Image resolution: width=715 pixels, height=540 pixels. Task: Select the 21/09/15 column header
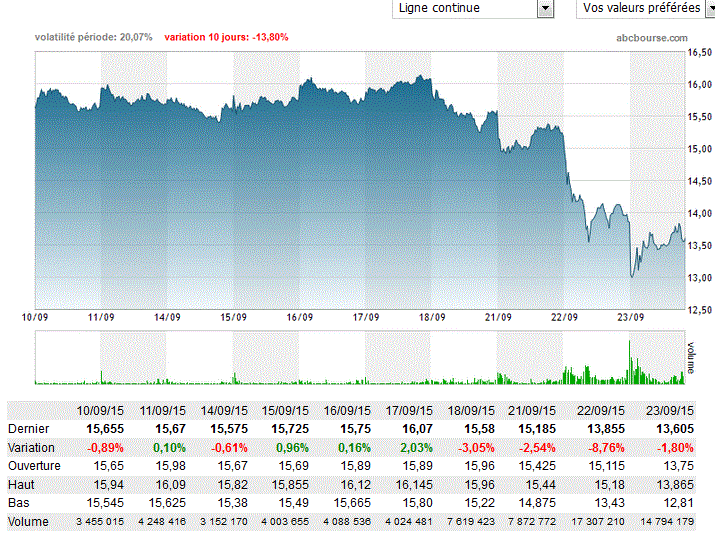click(x=532, y=411)
